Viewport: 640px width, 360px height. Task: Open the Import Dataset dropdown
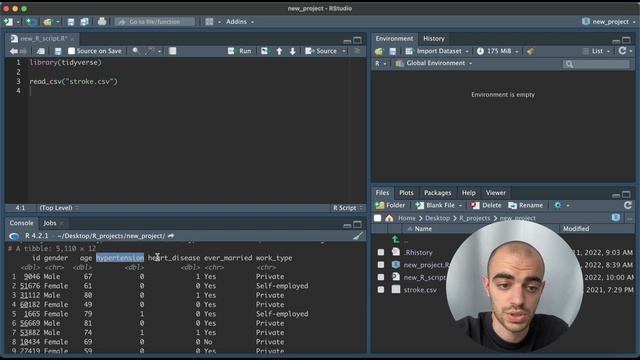click(x=437, y=51)
